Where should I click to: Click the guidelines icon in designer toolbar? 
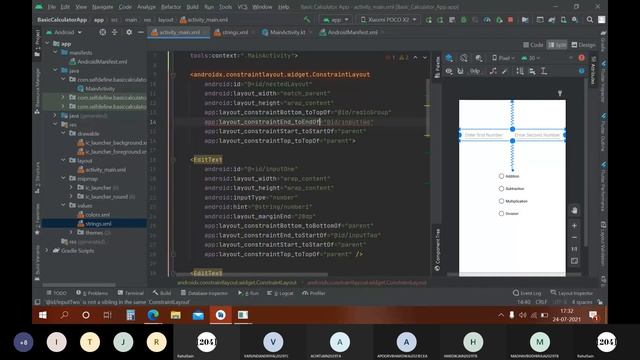[544, 71]
